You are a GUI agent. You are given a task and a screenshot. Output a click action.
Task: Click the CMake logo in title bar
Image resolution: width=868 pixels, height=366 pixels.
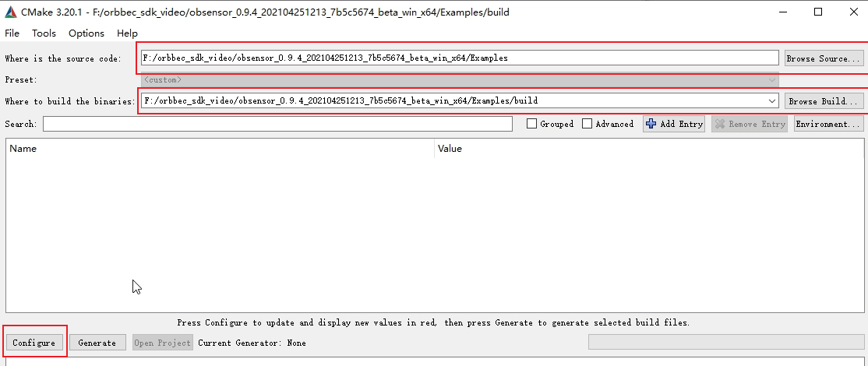coord(10,12)
